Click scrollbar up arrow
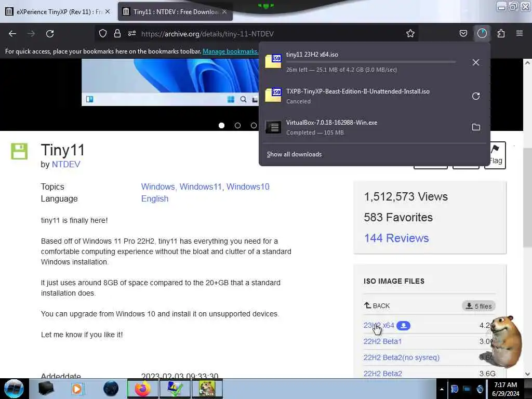This screenshot has width=532, height=399. pos(527,63)
